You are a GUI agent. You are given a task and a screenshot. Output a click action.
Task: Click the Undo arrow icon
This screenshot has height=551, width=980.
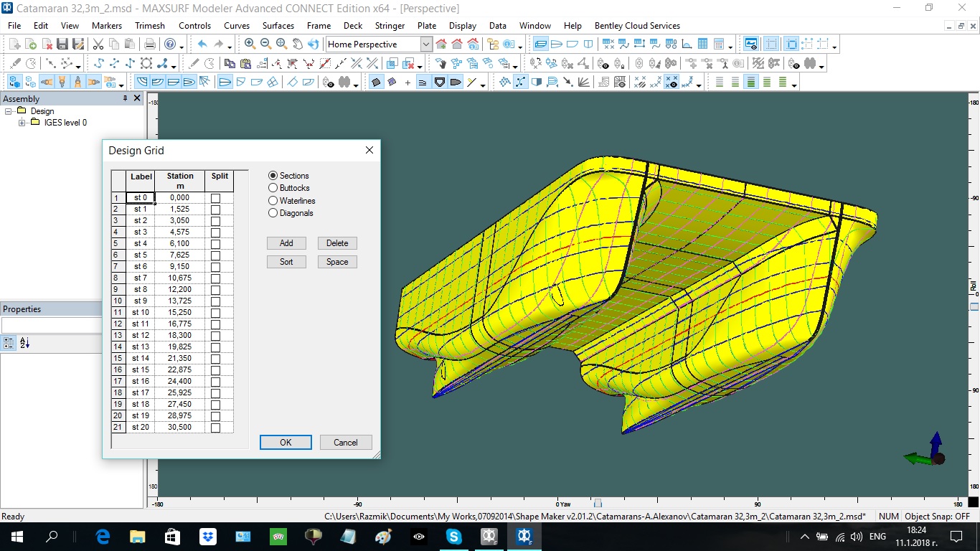pyautogui.click(x=202, y=44)
